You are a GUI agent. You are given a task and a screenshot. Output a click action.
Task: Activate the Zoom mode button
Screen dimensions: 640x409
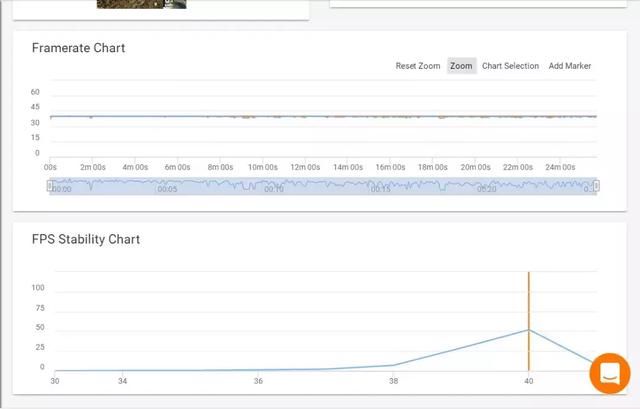(461, 66)
